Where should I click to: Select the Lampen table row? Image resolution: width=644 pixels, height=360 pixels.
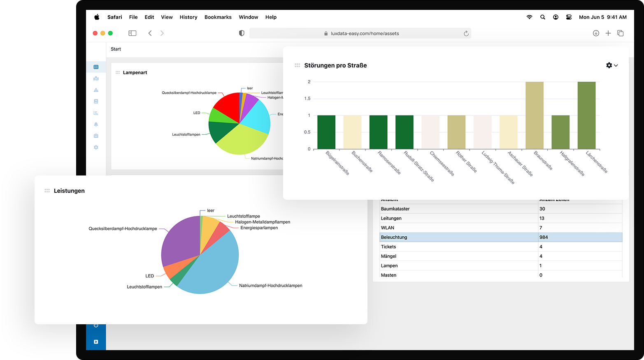click(x=501, y=265)
